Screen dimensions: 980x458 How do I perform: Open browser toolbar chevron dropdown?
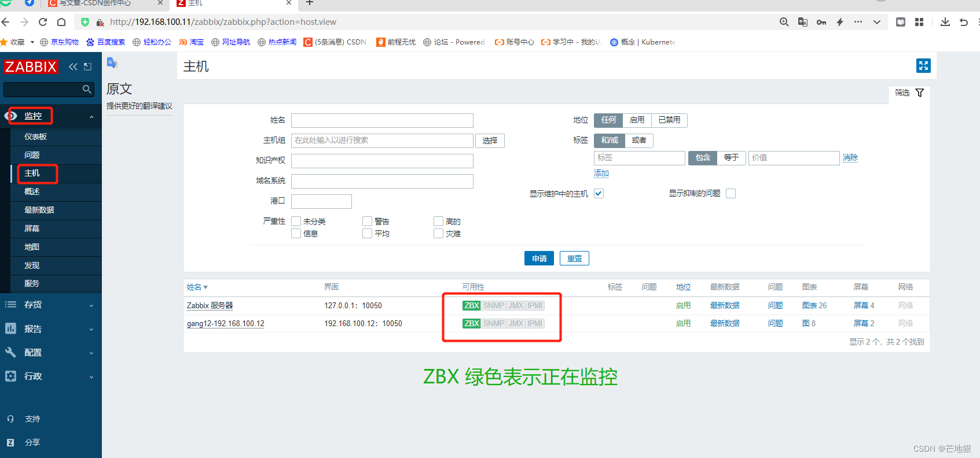click(x=877, y=22)
